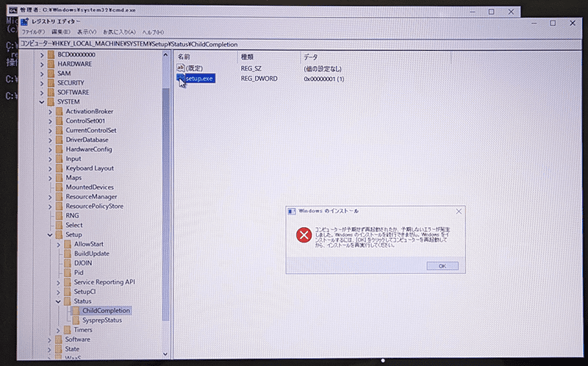Expand the CurrentControlSet key
Image resolution: width=588 pixels, height=366 pixels.
pyautogui.click(x=50, y=131)
